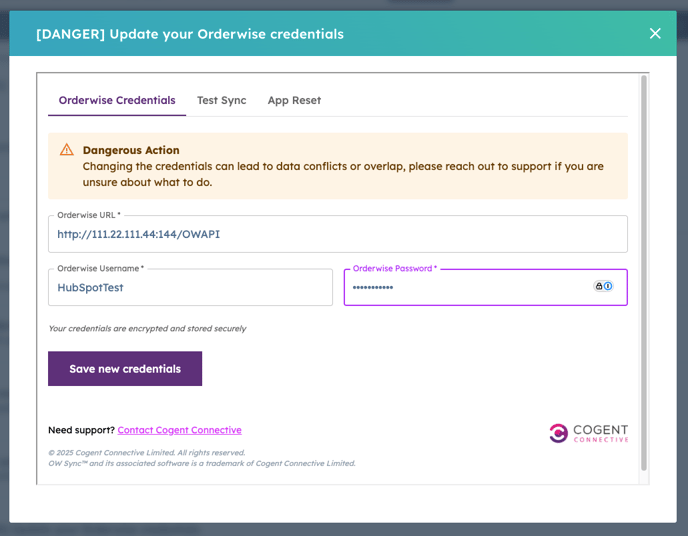
Task: Click the dialog's vertical scrollbar
Action: coord(644,272)
